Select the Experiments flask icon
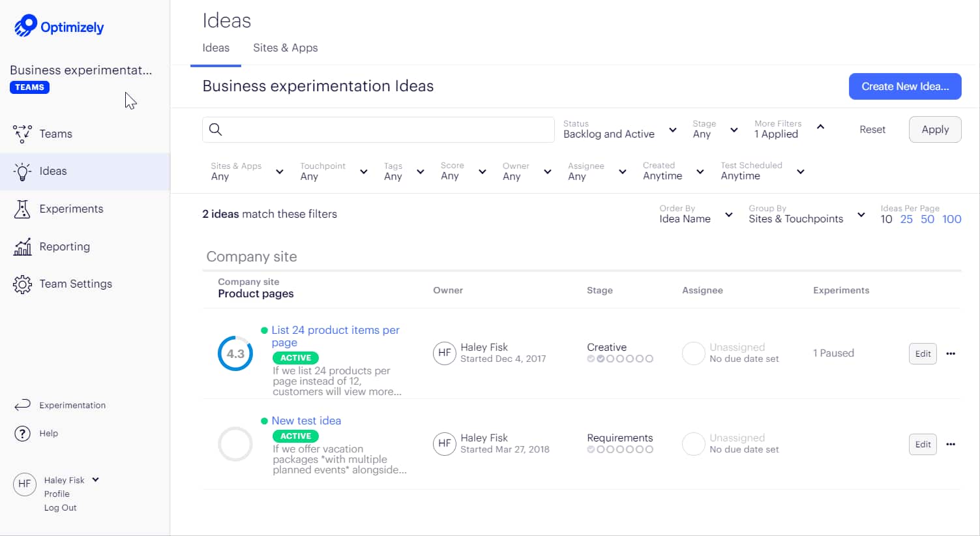The height and width of the screenshot is (536, 980). tap(22, 209)
